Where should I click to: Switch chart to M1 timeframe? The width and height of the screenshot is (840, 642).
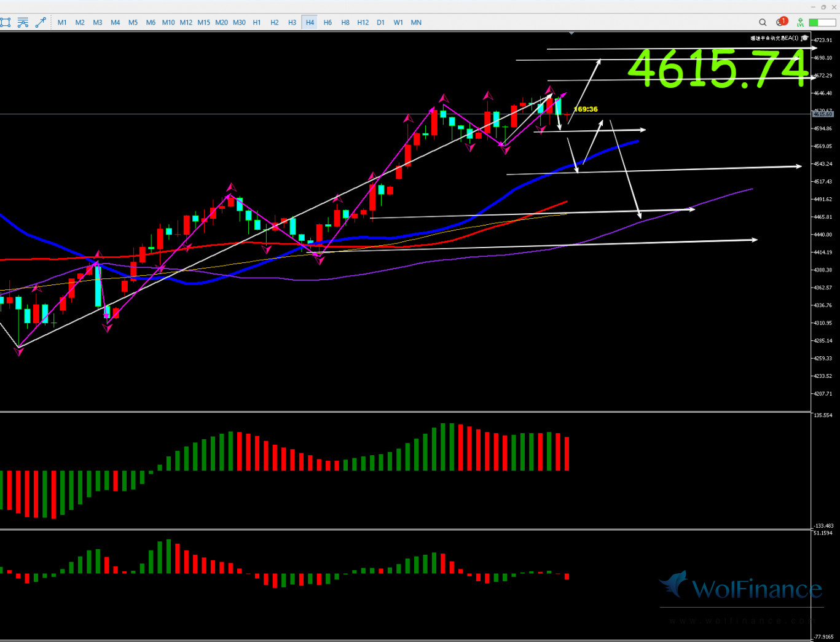pos(62,23)
